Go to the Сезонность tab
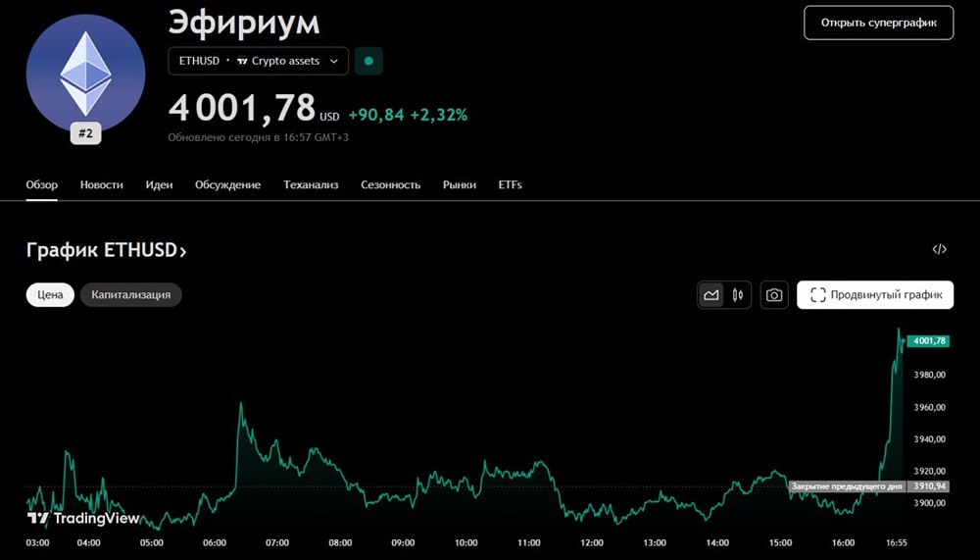The width and height of the screenshot is (980, 560). point(390,184)
